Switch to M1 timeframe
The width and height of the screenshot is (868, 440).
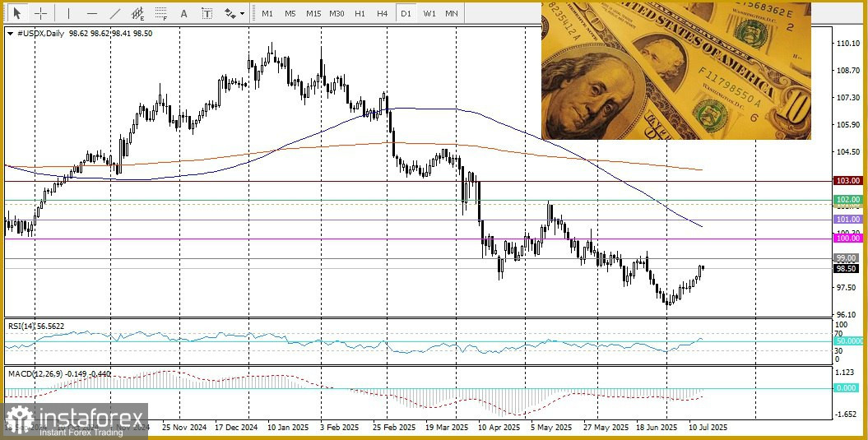pos(267,13)
